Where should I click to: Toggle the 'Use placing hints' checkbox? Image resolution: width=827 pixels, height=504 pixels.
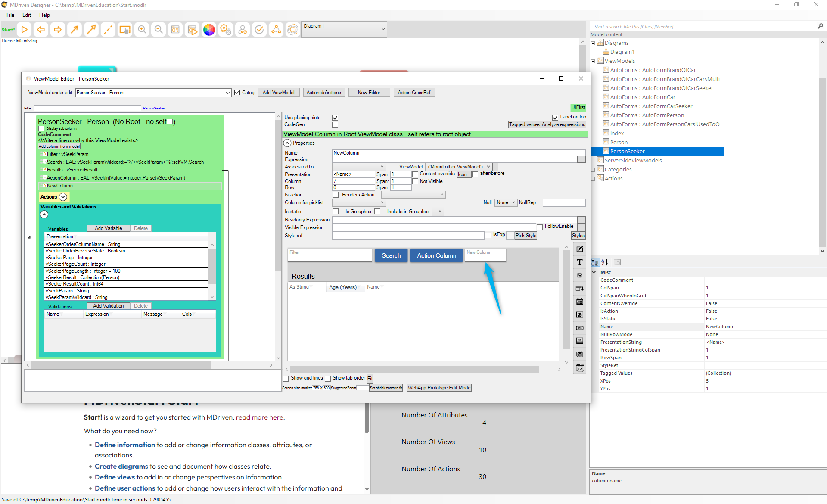pos(335,118)
